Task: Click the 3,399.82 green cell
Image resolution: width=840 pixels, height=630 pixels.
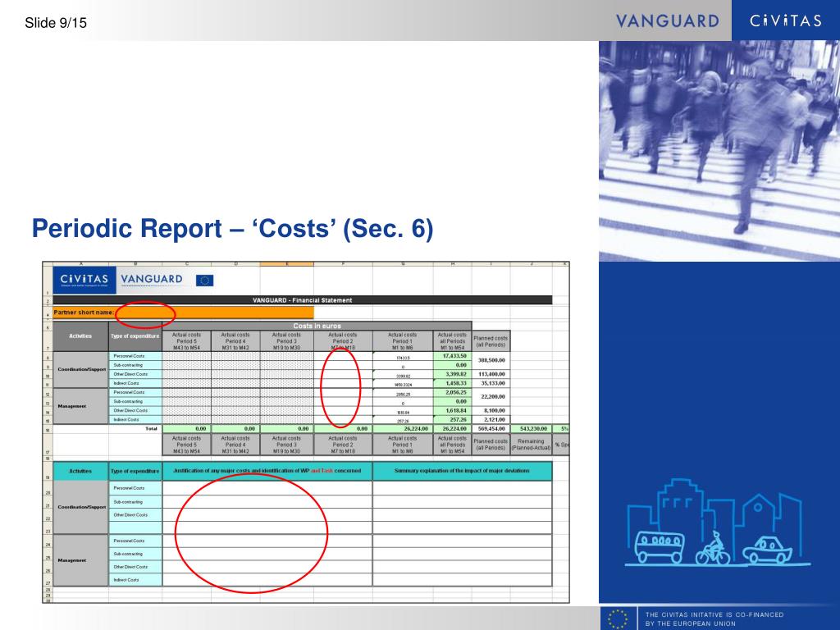Action: (x=452, y=374)
